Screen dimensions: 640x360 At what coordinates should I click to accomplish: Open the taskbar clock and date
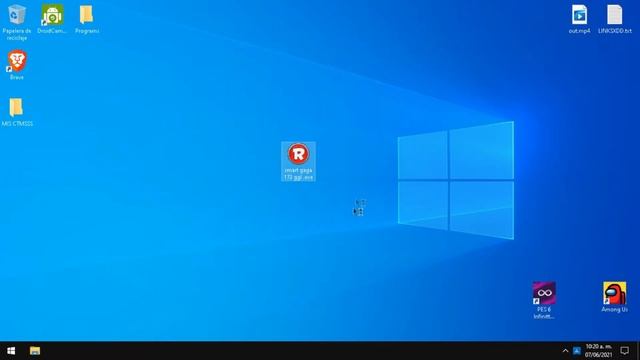(599, 351)
